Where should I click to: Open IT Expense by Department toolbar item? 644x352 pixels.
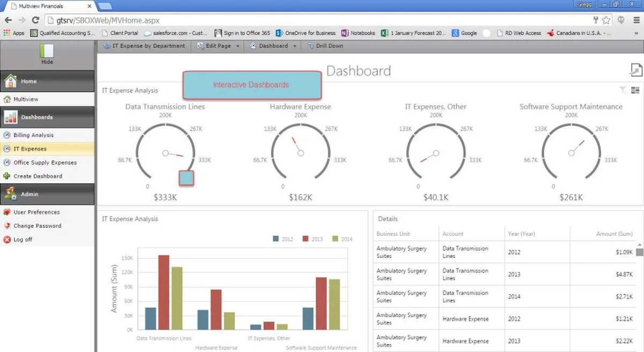tap(144, 46)
